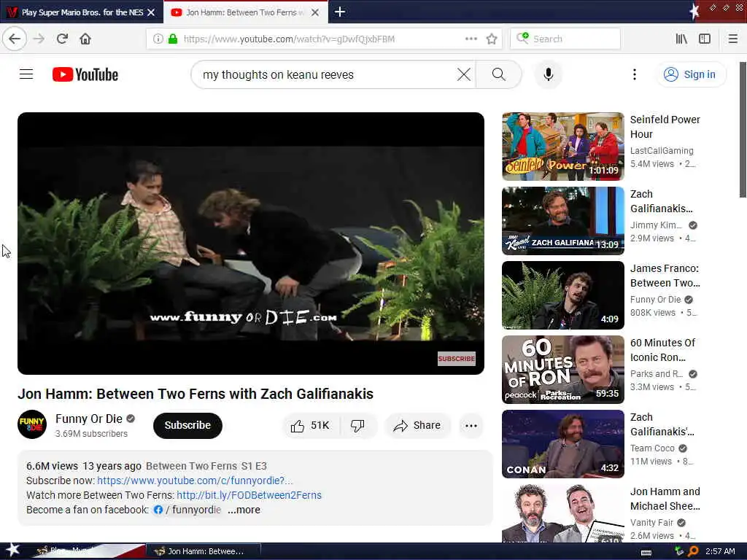Open the youtube.com/c/funnyordie link
This screenshot has width=747, height=560.
pos(195,481)
